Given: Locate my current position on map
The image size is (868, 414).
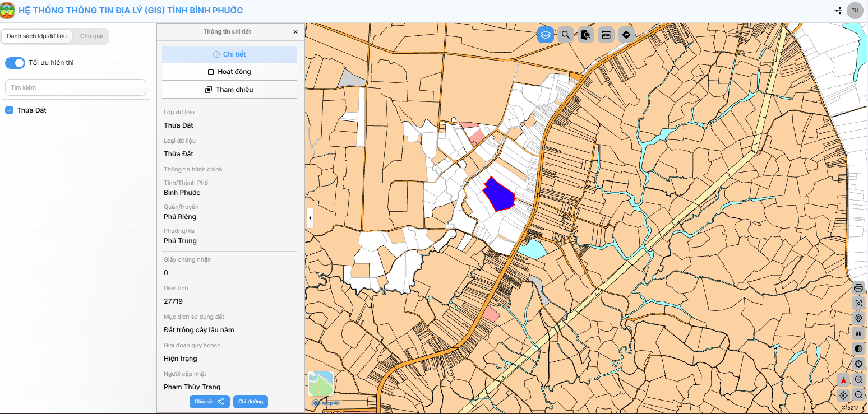Looking at the screenshot, I should coord(843,396).
